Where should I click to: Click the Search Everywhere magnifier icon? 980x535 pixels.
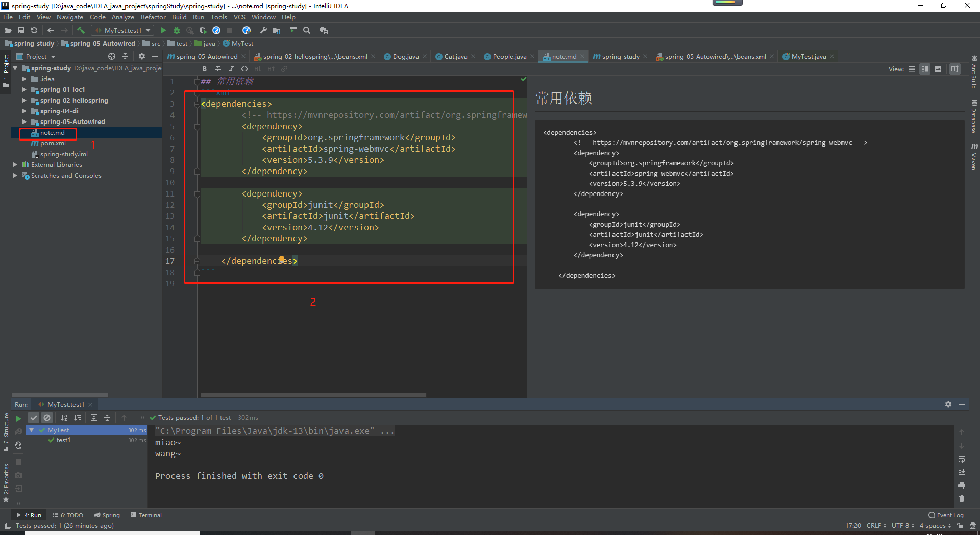click(x=307, y=30)
